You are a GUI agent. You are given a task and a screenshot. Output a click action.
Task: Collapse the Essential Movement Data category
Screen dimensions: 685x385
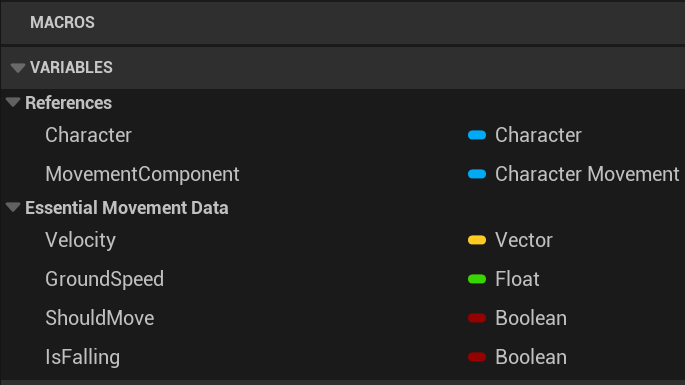click(13, 208)
